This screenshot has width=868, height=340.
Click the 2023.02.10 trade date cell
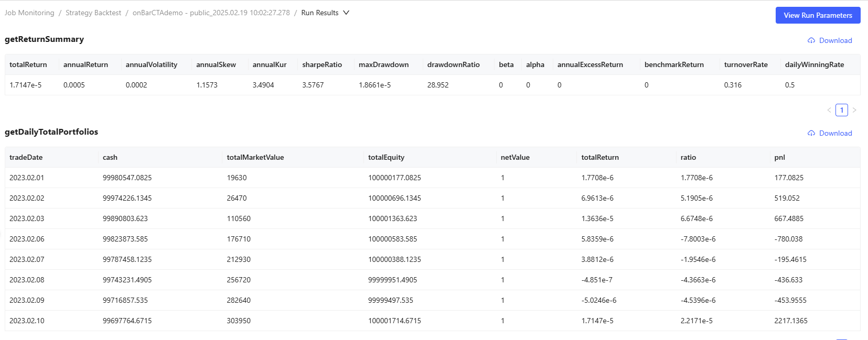[x=27, y=321]
